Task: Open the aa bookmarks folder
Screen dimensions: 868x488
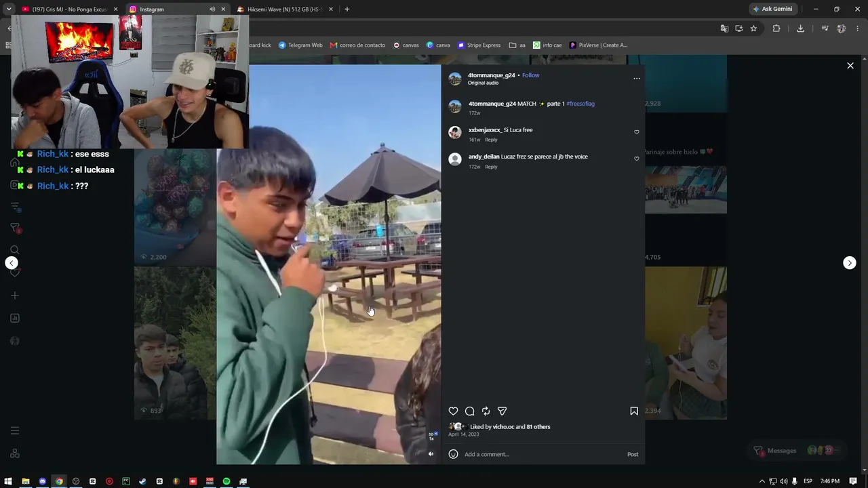Action: [517, 45]
